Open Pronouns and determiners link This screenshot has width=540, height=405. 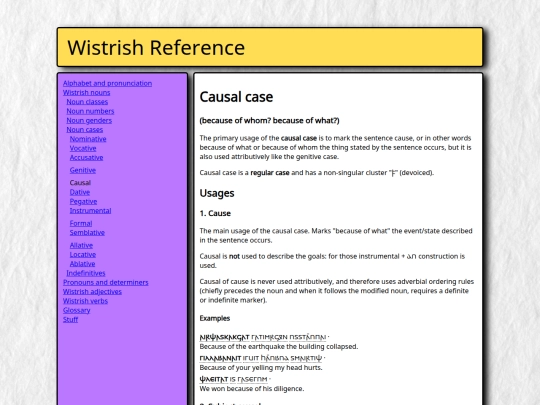click(x=106, y=283)
